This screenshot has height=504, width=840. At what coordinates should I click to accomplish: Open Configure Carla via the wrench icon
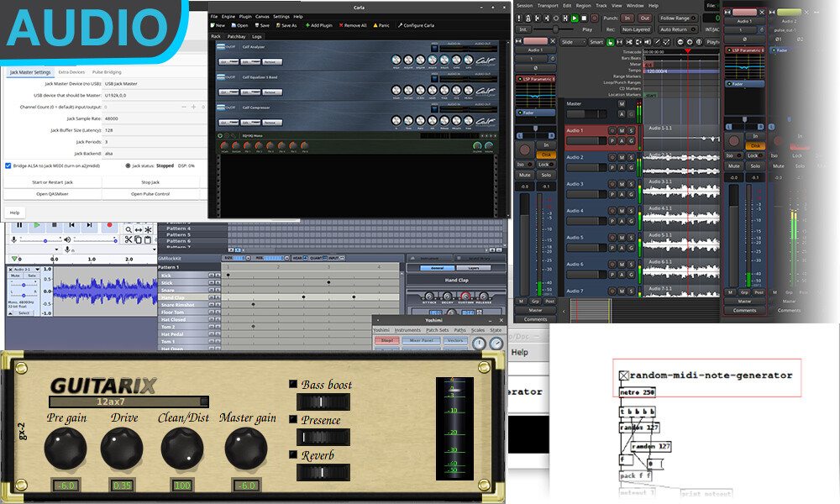click(x=402, y=25)
